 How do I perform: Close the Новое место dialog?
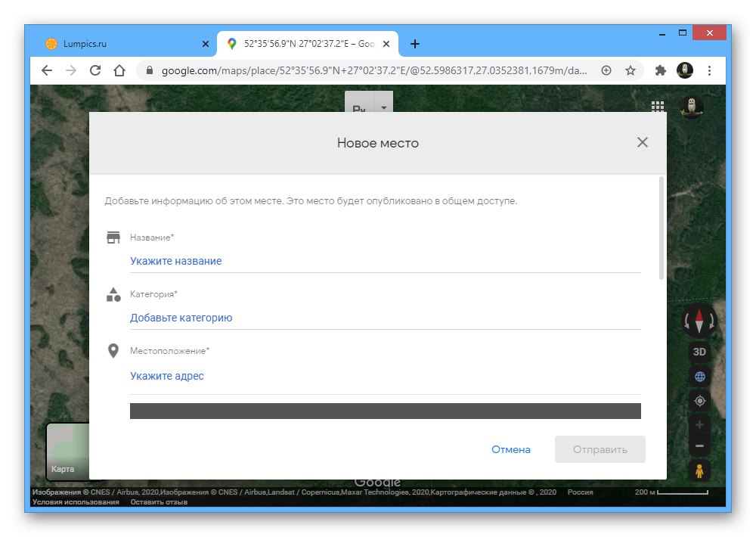pyautogui.click(x=642, y=142)
